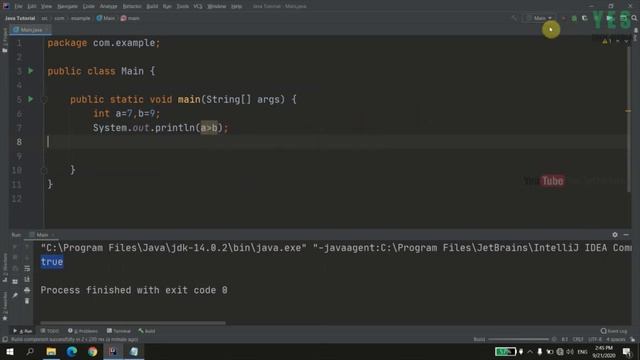
Task: Open the Build menu
Action: (152, 6)
